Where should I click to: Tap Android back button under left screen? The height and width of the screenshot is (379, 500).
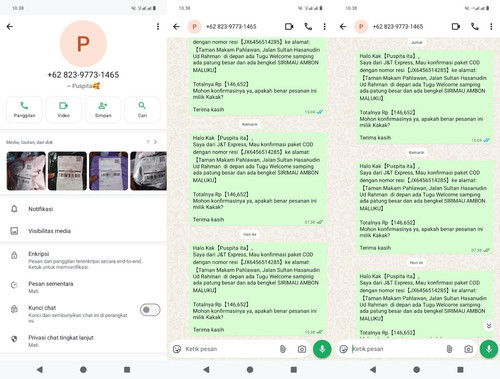coord(40,369)
